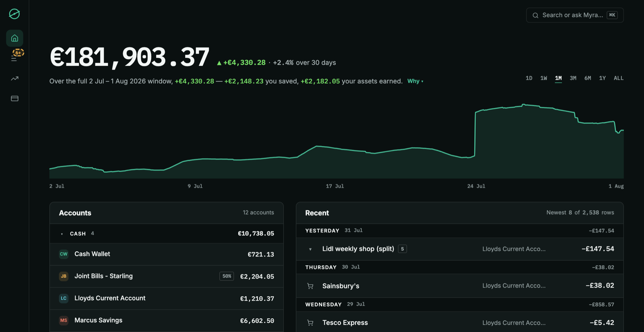Click the ⌘K shortcut badge
Screen dimensions: 644x332
(x=612, y=15)
